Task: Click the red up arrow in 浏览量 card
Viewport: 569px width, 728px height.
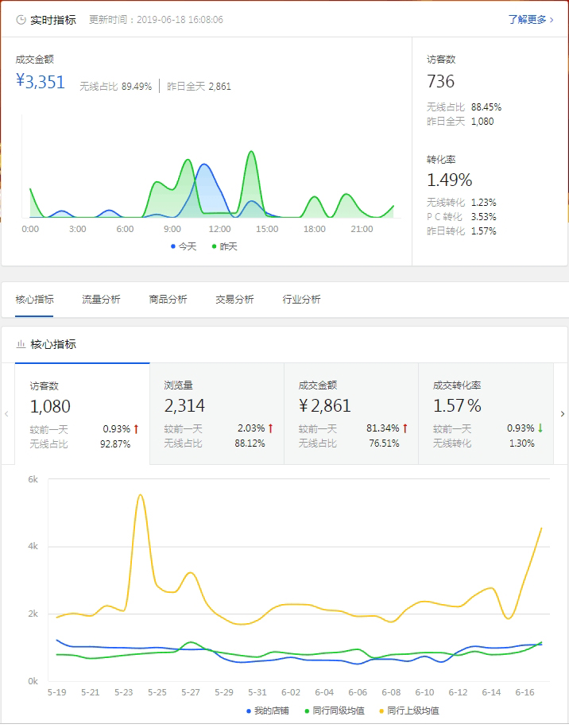Action: click(x=270, y=429)
